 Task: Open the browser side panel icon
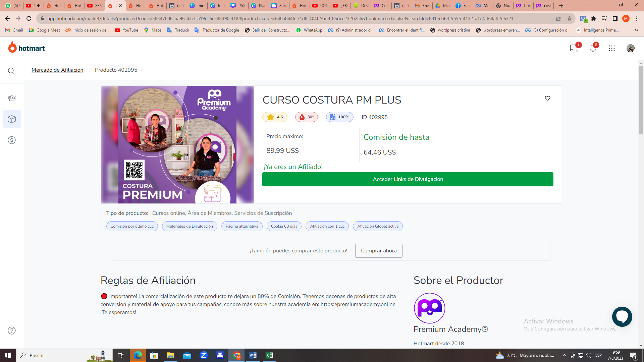615,18
